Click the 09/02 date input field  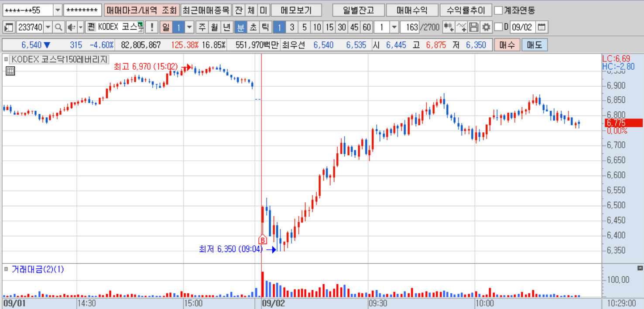522,27
